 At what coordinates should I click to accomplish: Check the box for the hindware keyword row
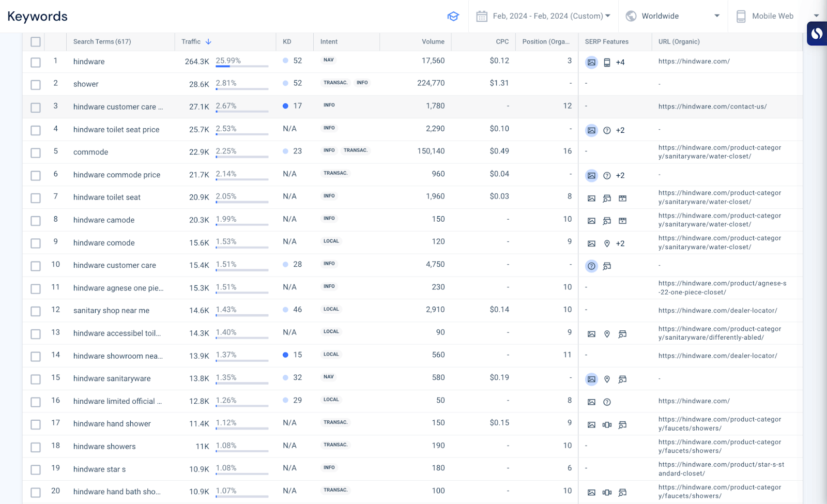pos(36,63)
